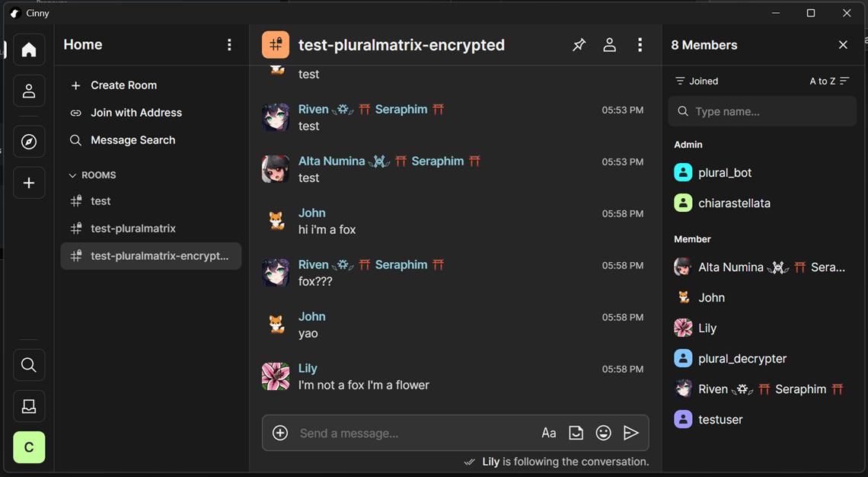Open the sticker picker icon

point(576,433)
